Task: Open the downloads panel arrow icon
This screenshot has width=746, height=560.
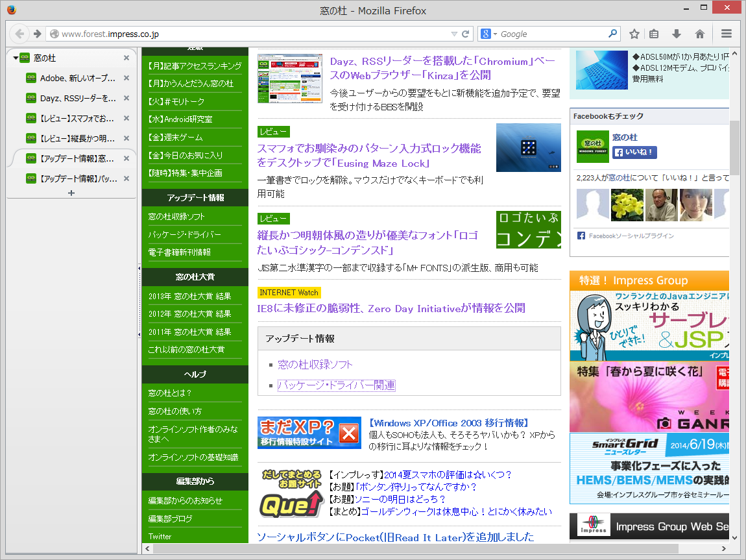Action: point(676,33)
